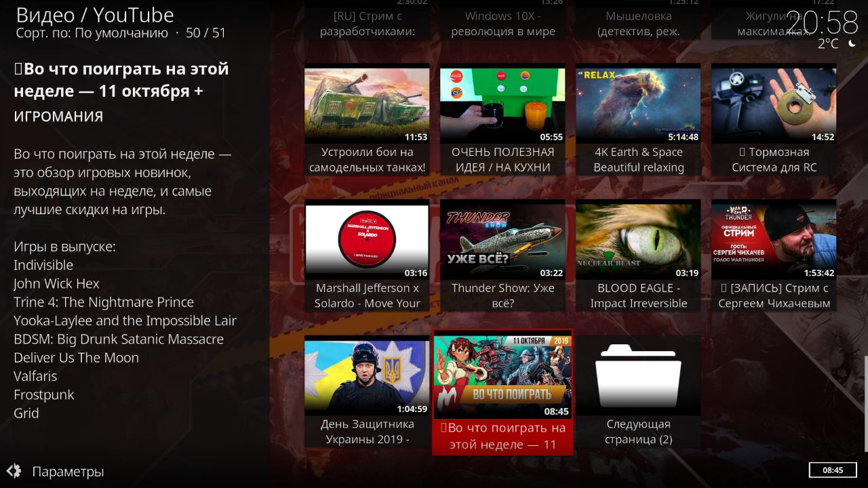Click the weather moon icon near the clock

[x=852, y=43]
